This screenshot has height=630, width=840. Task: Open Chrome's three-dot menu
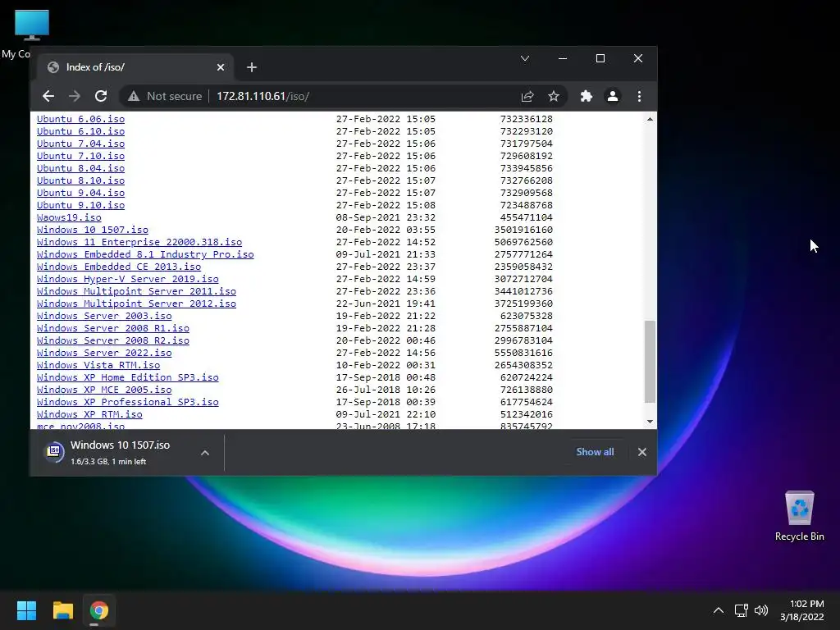click(639, 97)
